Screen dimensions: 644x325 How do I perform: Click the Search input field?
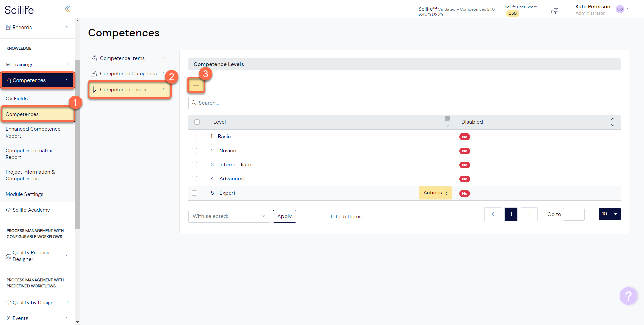[x=230, y=103]
